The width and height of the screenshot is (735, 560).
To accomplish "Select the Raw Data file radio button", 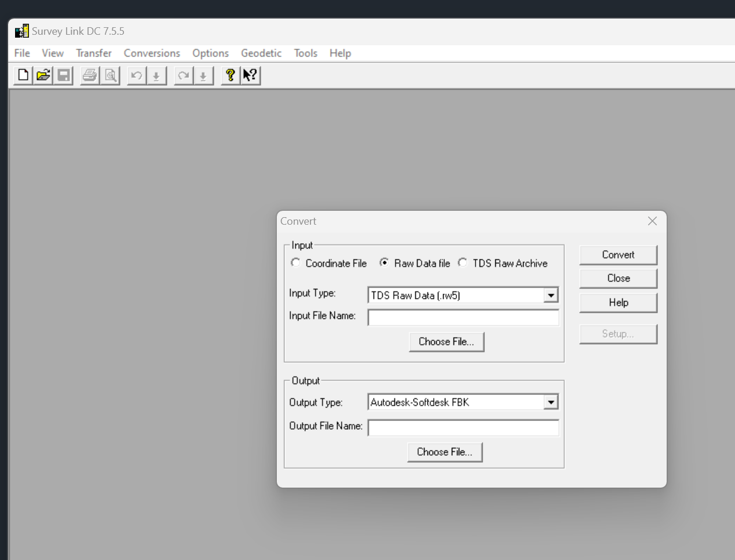I will (x=384, y=263).
